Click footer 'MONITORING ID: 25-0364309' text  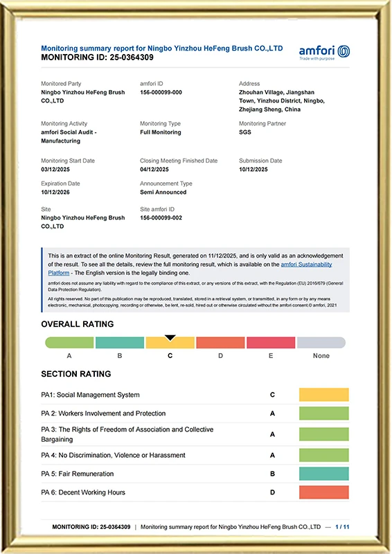click(x=91, y=527)
